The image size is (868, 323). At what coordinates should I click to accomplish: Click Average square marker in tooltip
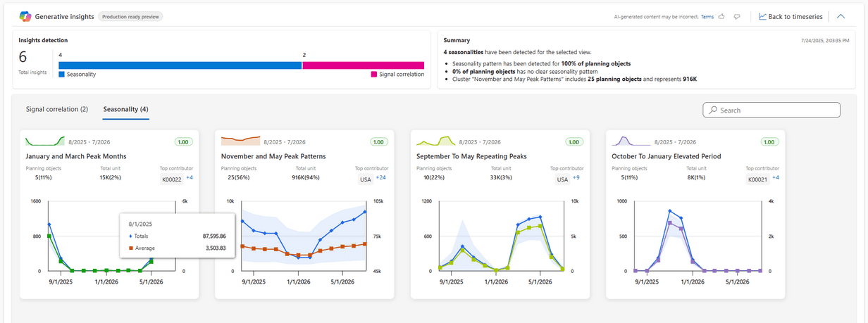(130, 248)
